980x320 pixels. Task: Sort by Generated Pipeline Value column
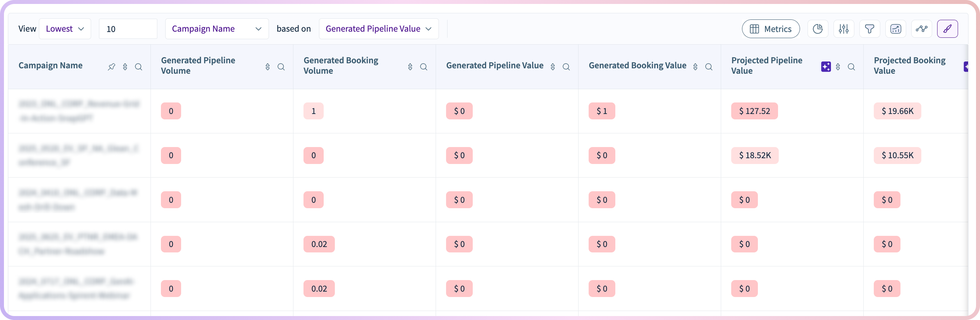[553, 67]
